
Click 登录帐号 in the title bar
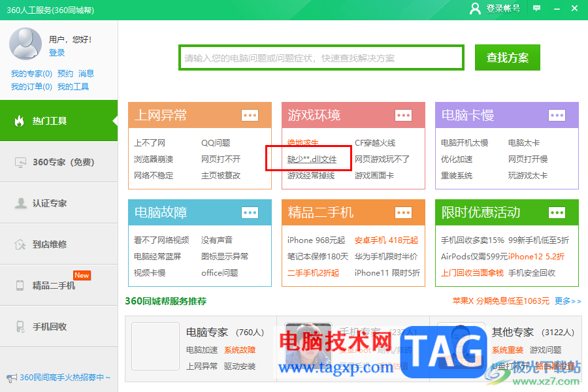(x=503, y=8)
